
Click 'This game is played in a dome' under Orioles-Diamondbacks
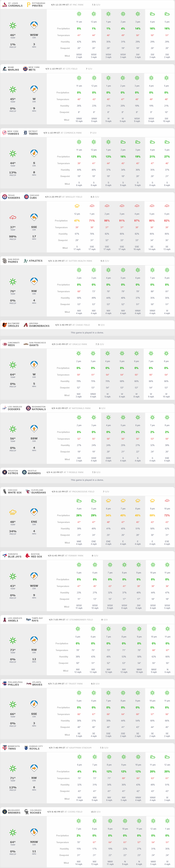[87, 333]
